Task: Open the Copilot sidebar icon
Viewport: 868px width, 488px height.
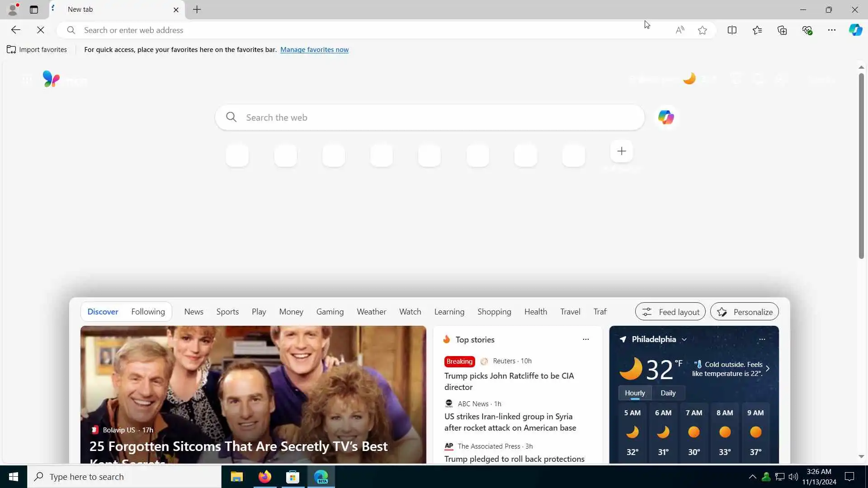Action: click(855, 30)
